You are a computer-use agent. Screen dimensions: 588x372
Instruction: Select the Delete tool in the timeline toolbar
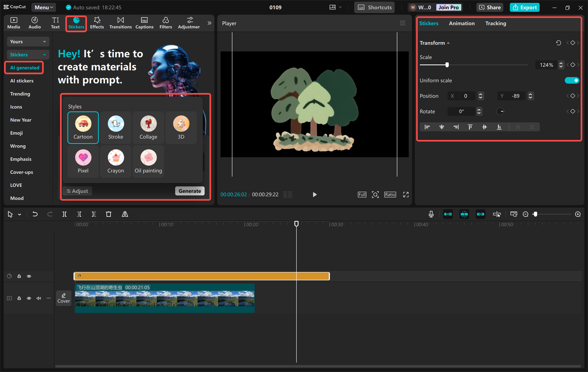(x=108, y=214)
